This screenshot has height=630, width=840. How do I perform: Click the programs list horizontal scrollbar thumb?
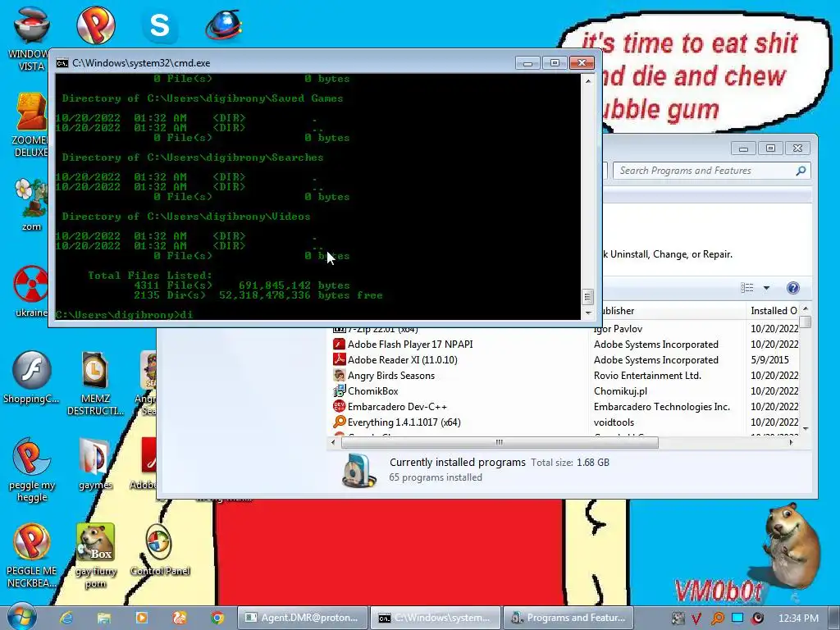[x=500, y=442]
